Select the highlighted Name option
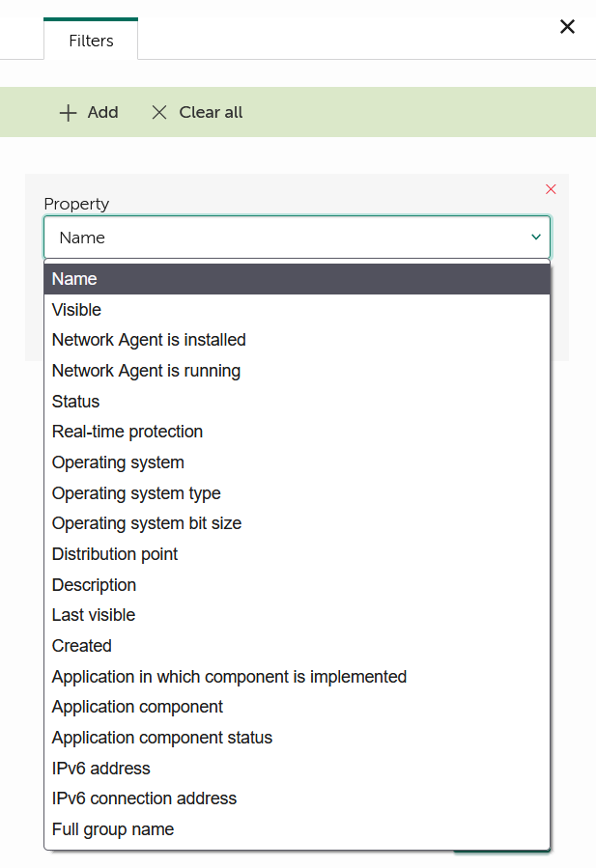Image resolution: width=596 pixels, height=868 pixels. [74, 279]
